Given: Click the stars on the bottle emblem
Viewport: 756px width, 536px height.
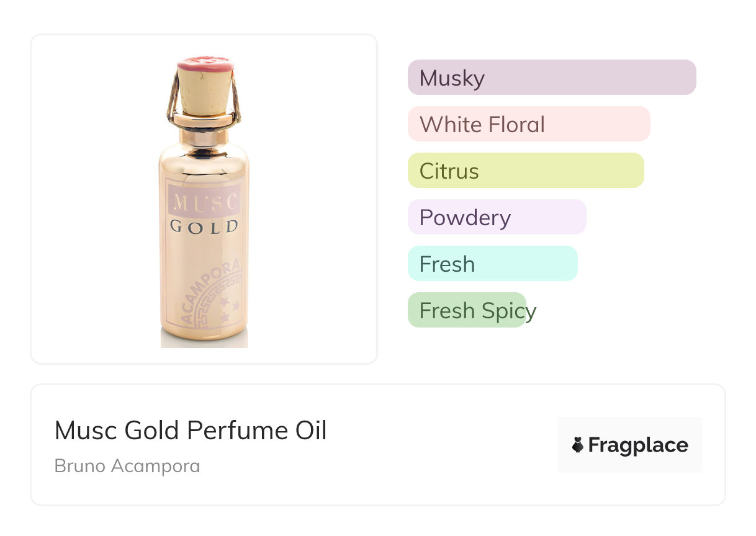Looking at the screenshot, I should (229, 308).
